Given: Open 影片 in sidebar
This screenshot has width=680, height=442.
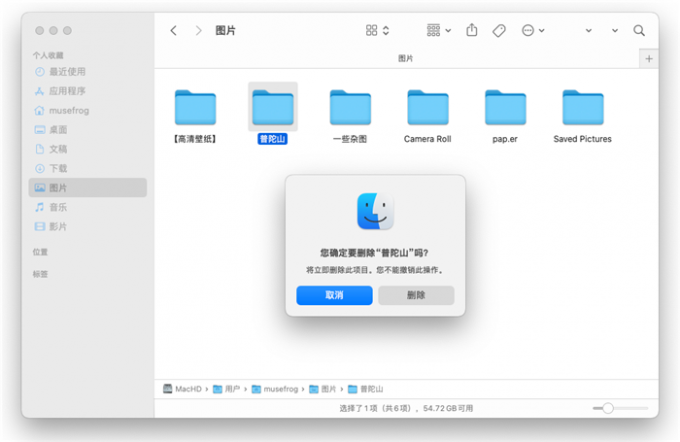Looking at the screenshot, I should tap(88, 226).
